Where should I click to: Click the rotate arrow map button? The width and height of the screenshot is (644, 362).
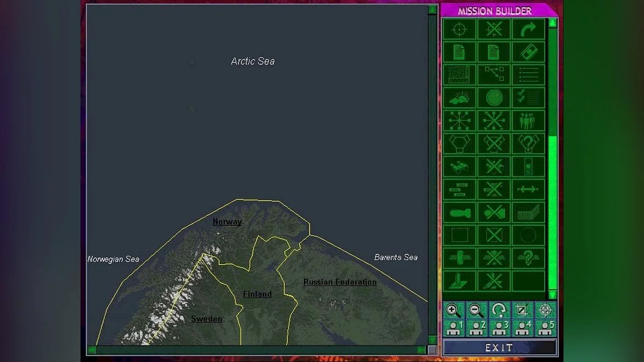[500, 310]
